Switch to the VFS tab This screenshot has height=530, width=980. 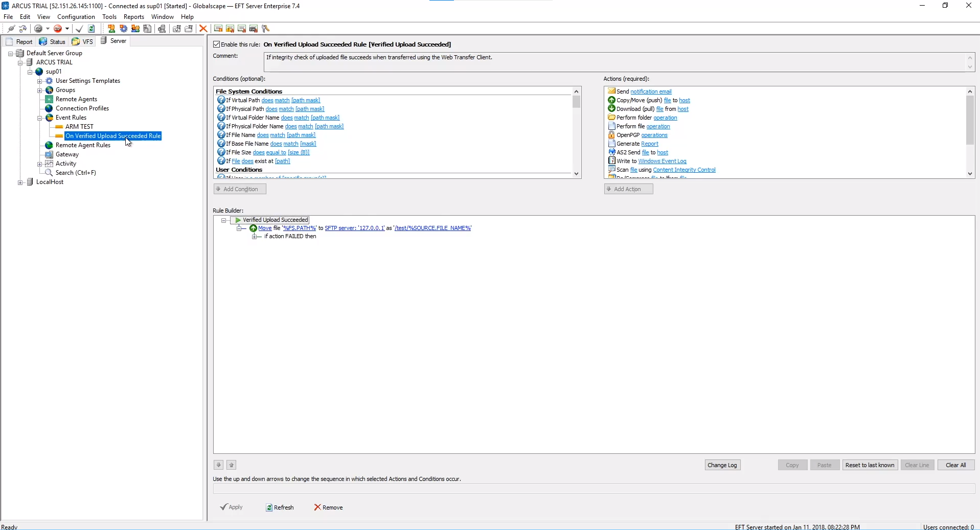[83, 41]
